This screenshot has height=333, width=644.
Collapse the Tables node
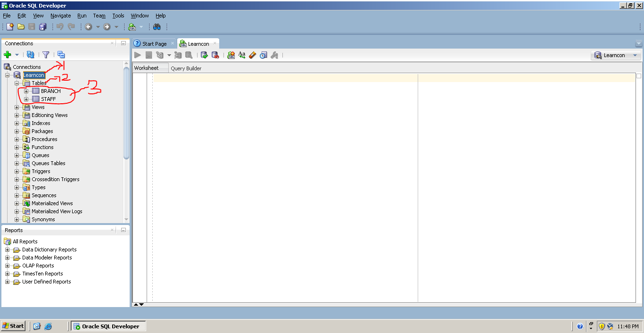tap(17, 83)
